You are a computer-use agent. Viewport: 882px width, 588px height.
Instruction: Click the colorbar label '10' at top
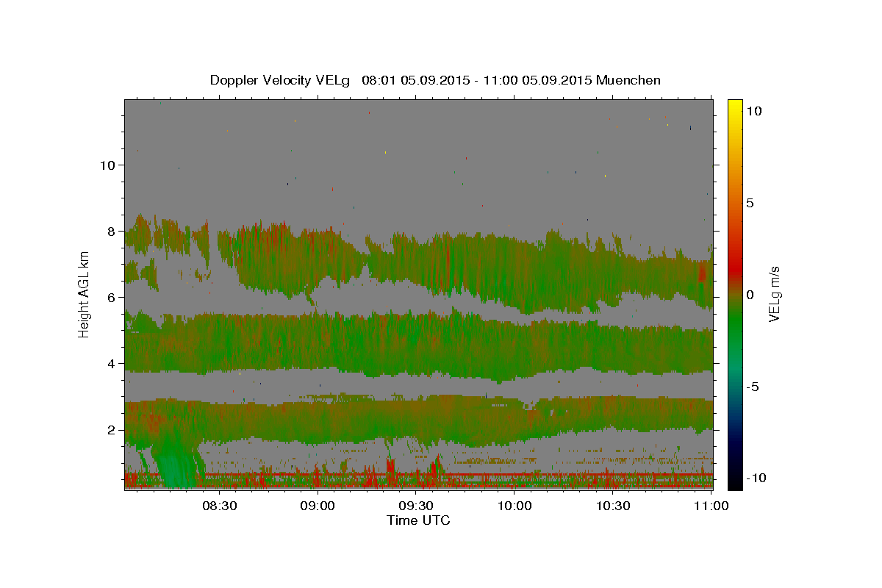754,110
